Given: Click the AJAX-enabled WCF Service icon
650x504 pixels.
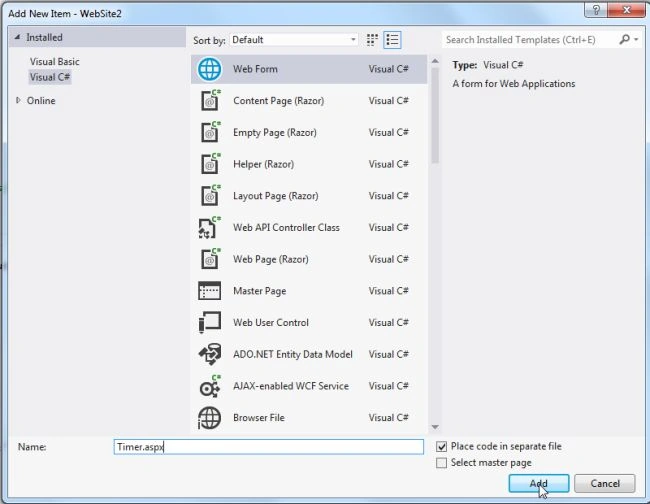Looking at the screenshot, I should pos(209,386).
